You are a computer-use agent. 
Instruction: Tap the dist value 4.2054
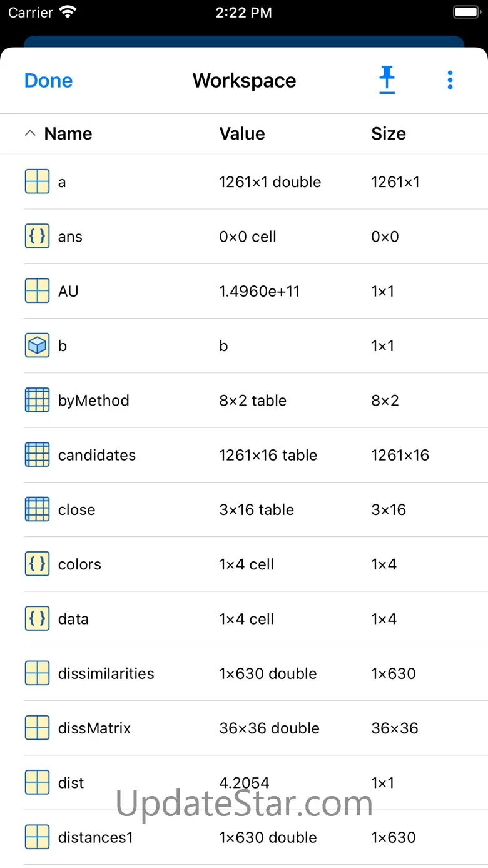245,782
